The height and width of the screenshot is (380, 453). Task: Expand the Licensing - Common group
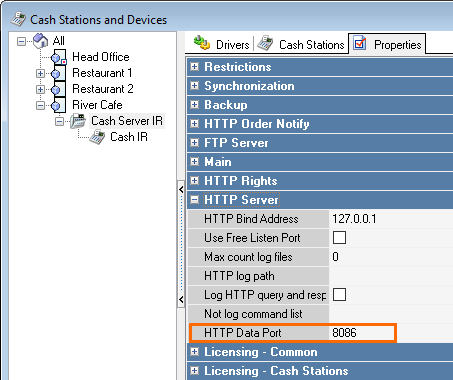[x=194, y=351]
